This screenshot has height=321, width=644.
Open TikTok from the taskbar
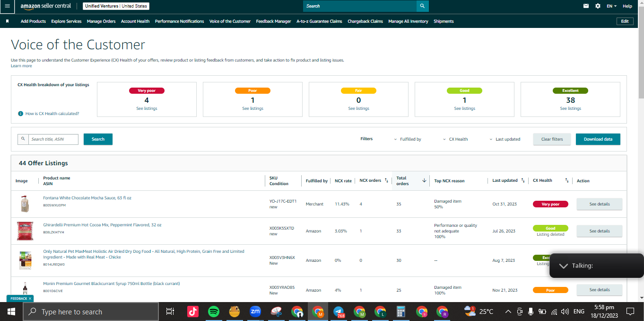tap(192, 312)
